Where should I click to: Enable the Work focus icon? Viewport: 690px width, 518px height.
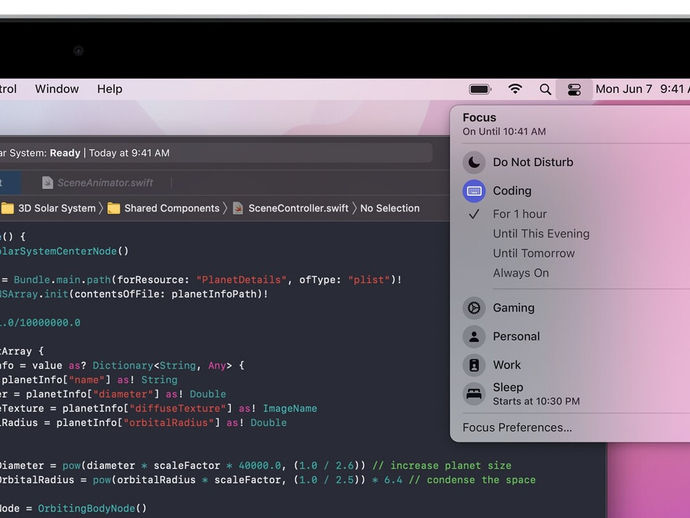474,365
